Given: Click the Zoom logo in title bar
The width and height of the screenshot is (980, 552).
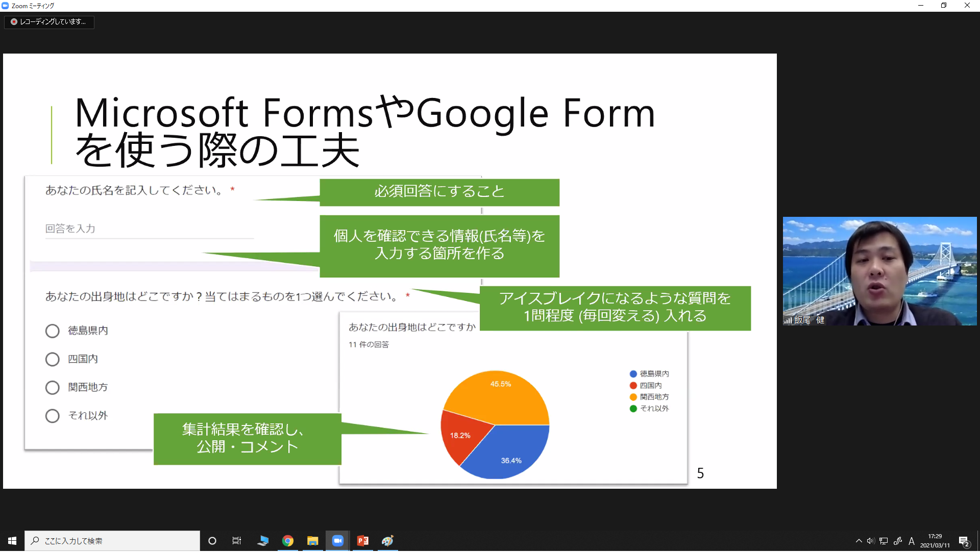Looking at the screenshot, I should click(x=5, y=6).
